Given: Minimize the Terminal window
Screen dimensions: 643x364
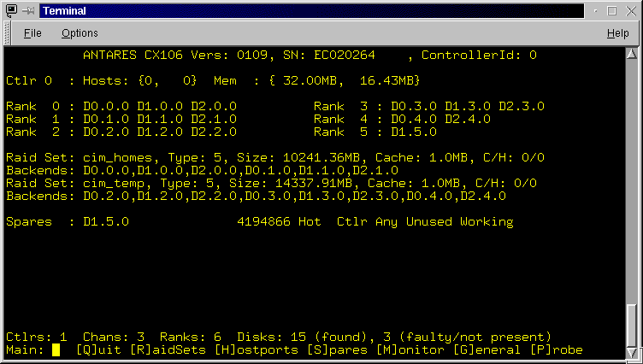Looking at the screenshot, I should [x=593, y=10].
